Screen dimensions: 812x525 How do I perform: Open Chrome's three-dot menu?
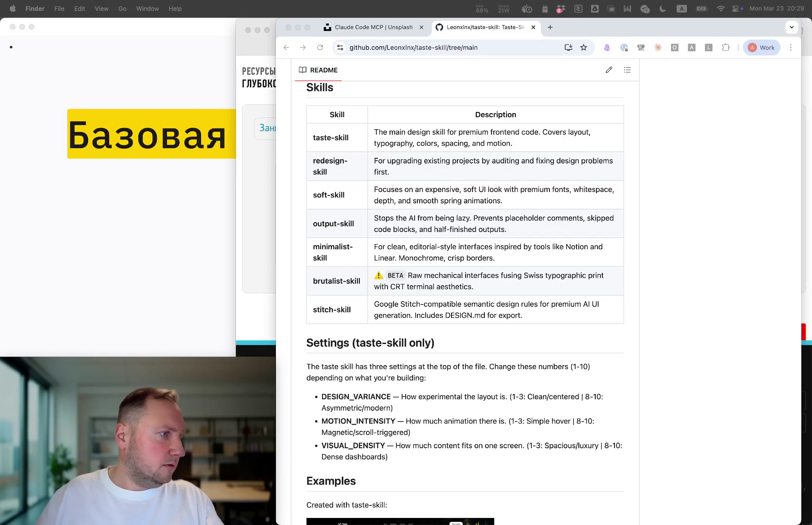pos(791,47)
